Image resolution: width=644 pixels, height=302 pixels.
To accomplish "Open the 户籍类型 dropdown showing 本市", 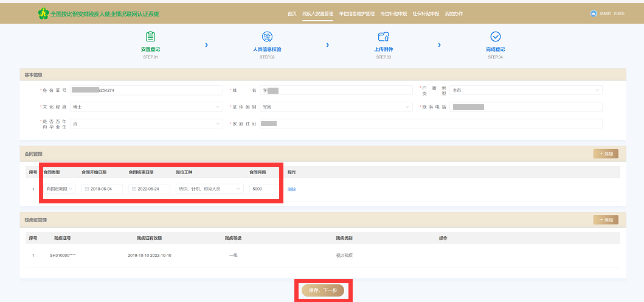I will (525, 90).
